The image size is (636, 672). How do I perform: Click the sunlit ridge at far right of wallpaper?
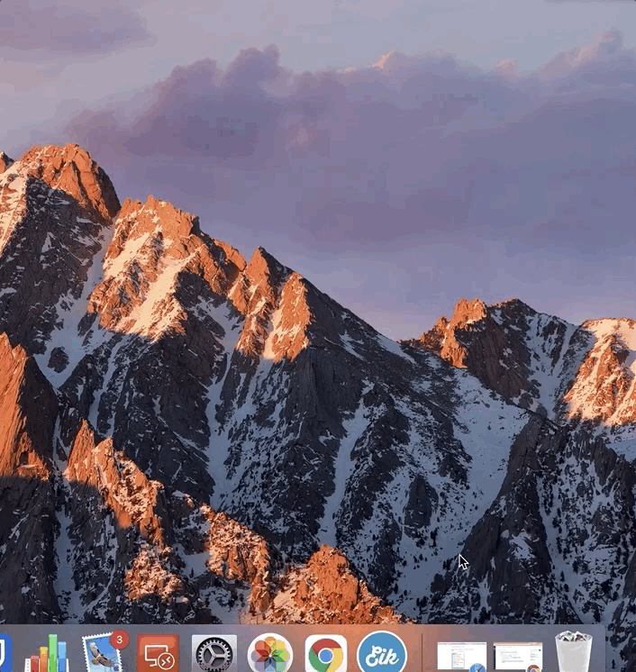click(x=604, y=369)
